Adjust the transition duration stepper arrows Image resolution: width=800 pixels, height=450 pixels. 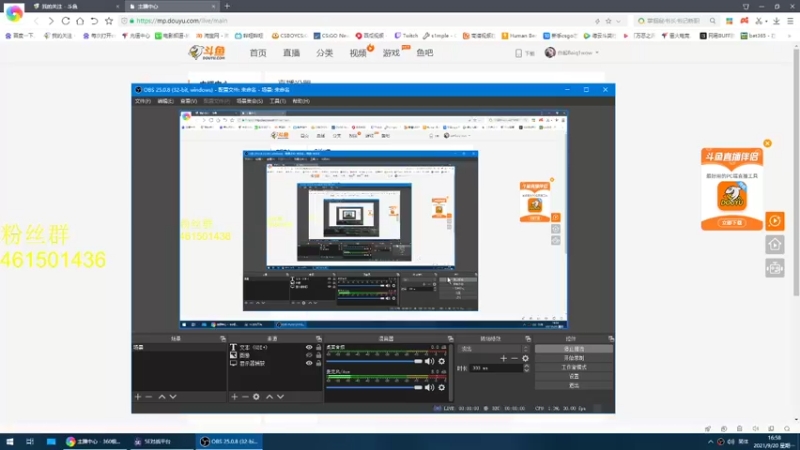tap(527, 368)
